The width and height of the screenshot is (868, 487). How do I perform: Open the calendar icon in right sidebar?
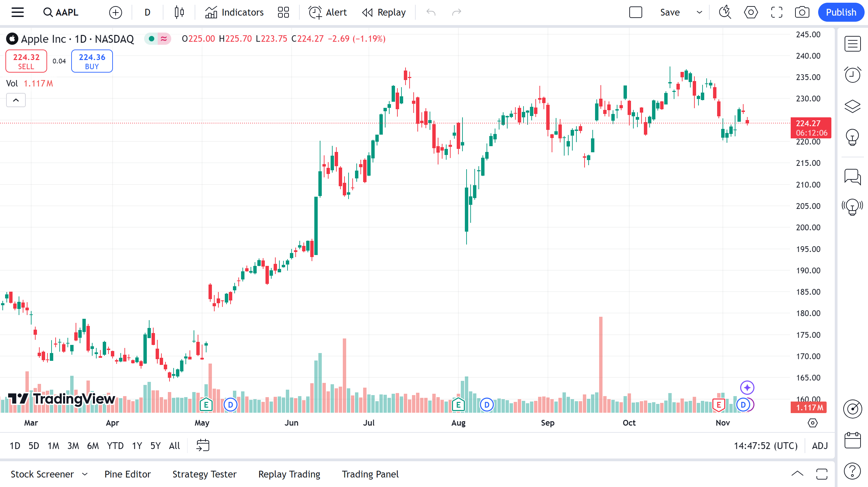852,440
